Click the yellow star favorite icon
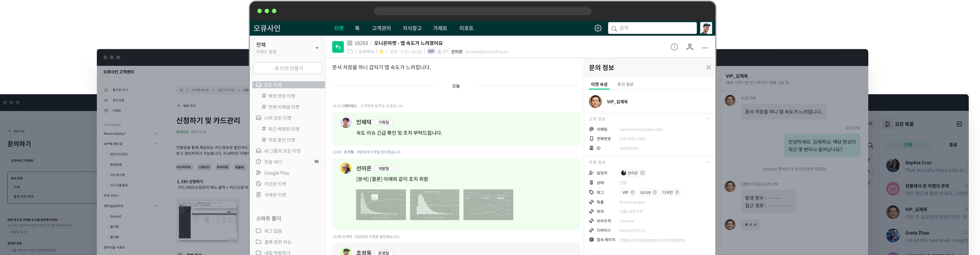The image size is (980, 255). (381, 51)
